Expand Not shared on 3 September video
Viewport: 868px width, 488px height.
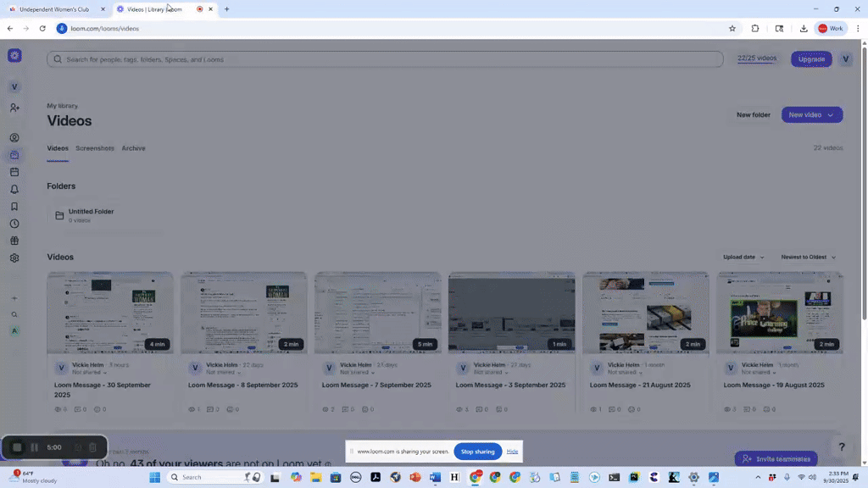pos(491,373)
